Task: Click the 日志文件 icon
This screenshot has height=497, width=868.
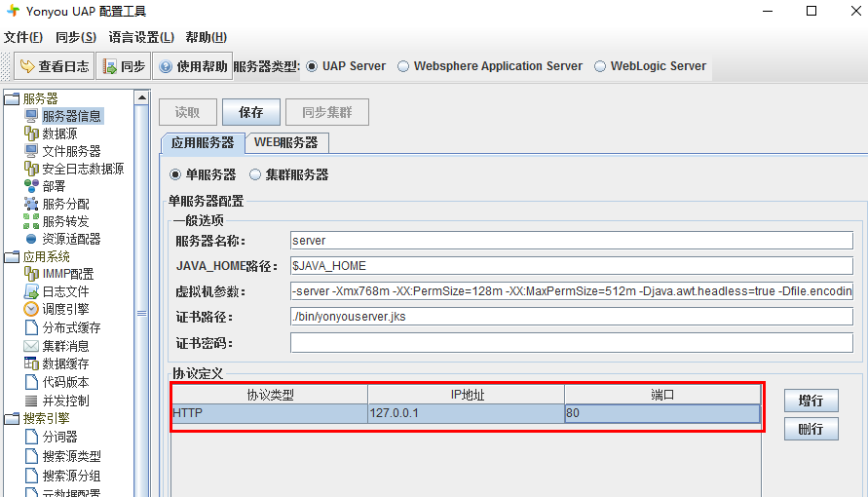Action: tap(31, 291)
